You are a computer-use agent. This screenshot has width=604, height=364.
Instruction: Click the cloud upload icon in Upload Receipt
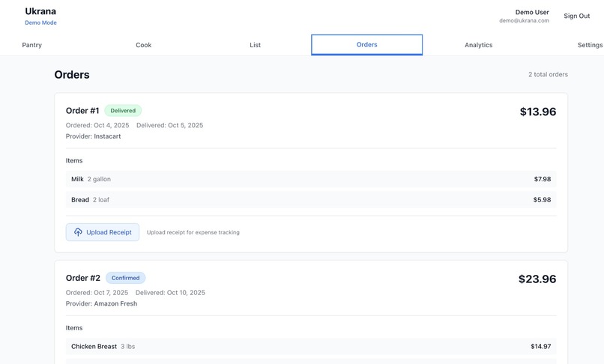[x=78, y=232]
